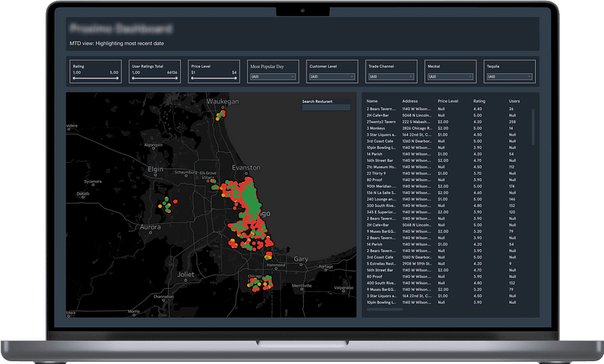Viewport: 604px width, 364px height.
Task: Click the table's horizontal scrollbar
Action: point(384,309)
